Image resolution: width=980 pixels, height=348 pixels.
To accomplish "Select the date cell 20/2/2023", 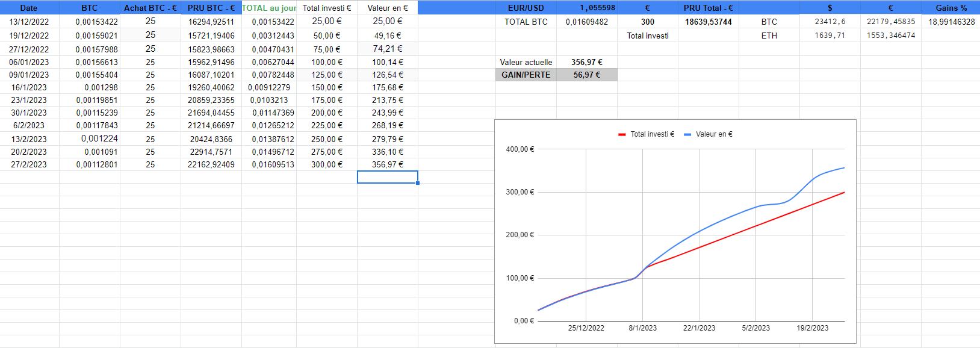I will point(29,152).
